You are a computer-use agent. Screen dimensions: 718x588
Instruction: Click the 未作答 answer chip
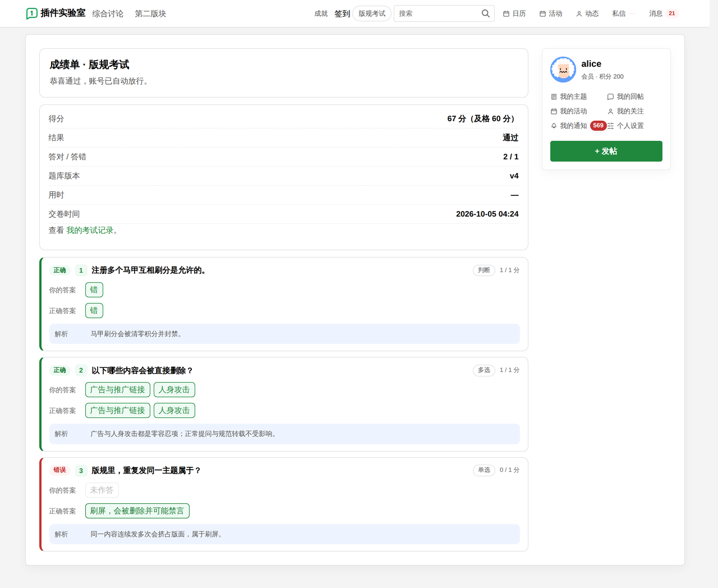[102, 490]
